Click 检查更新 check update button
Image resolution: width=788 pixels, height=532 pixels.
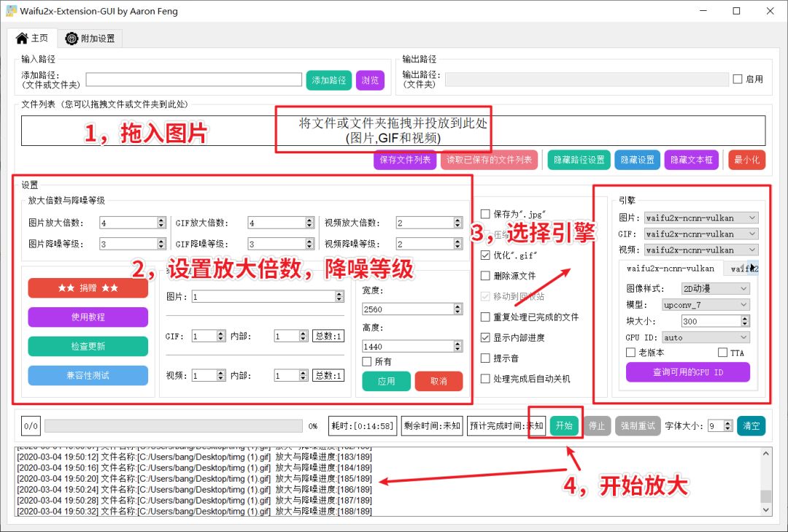88,346
